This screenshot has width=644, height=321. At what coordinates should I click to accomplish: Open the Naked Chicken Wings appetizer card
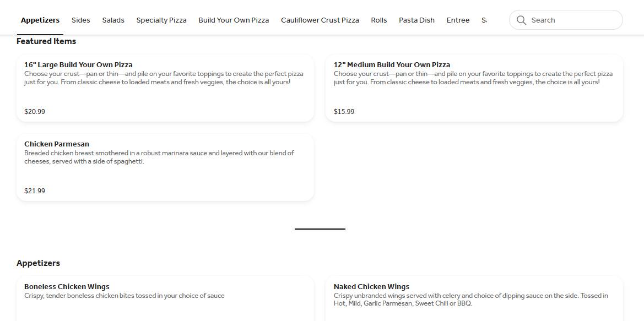click(474, 298)
